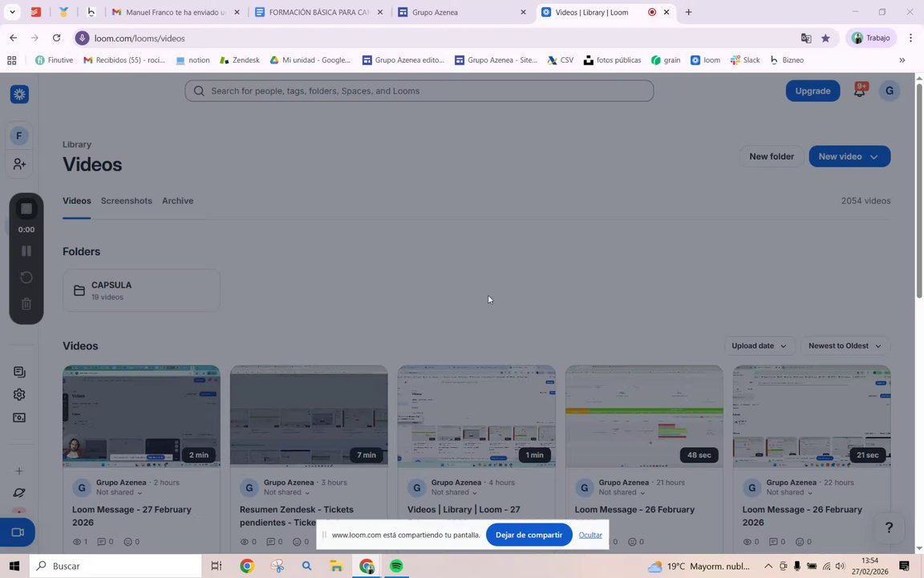
Task: Pause the current Loom recording
Action: (26, 250)
